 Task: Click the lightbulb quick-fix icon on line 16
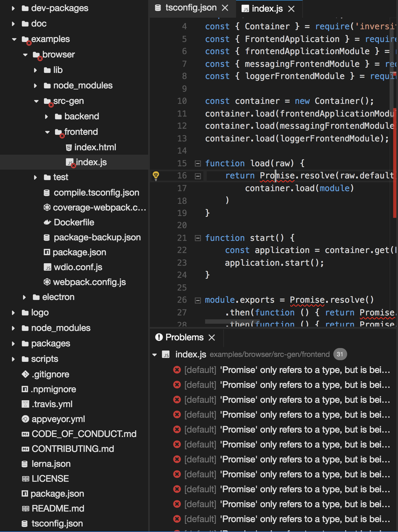point(156,175)
